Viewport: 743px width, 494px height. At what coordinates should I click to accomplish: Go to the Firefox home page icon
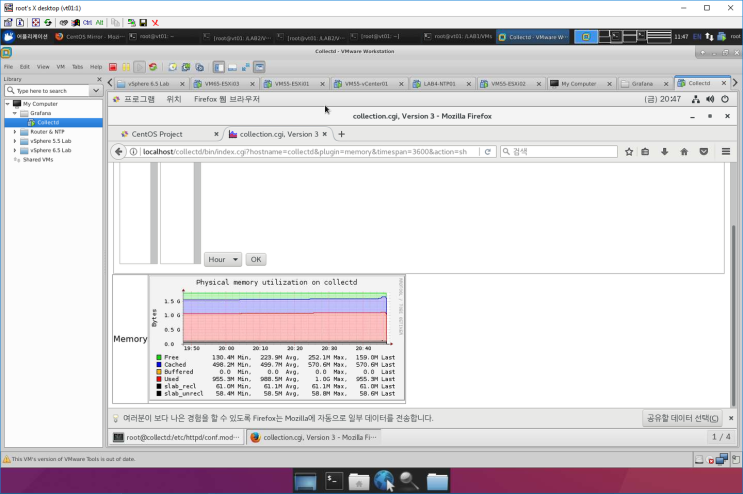pyautogui.click(x=684, y=152)
